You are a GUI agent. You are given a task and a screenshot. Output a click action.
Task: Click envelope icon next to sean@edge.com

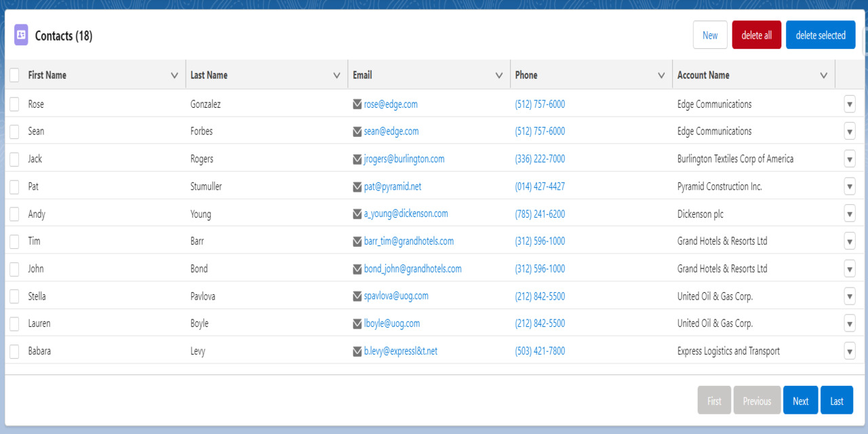pos(357,131)
